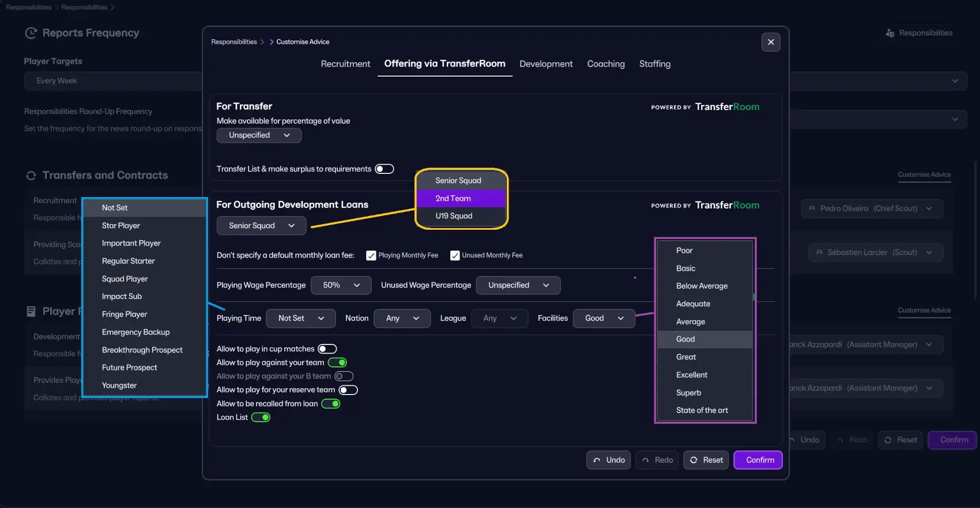Select Basic facilities level
This screenshot has height=508, width=980.
[704, 268]
